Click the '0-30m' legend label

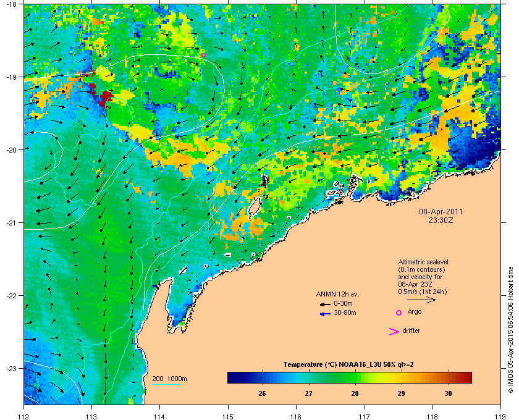coord(343,303)
